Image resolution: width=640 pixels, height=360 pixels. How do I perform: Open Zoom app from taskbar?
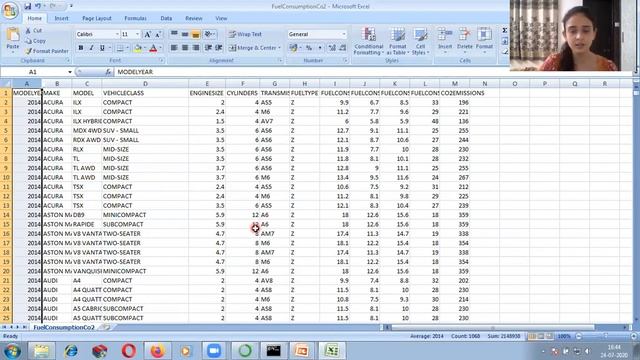(213, 351)
